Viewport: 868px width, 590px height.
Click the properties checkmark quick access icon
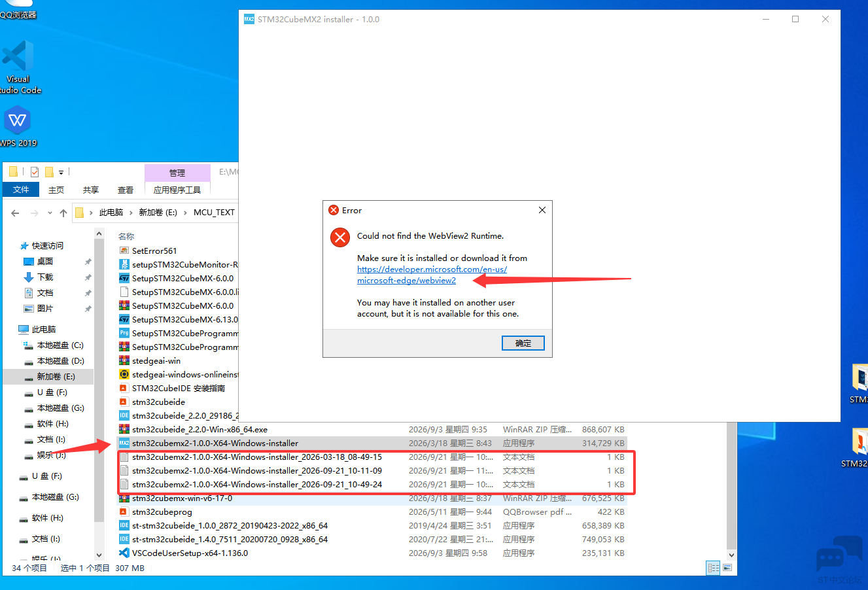[35, 172]
